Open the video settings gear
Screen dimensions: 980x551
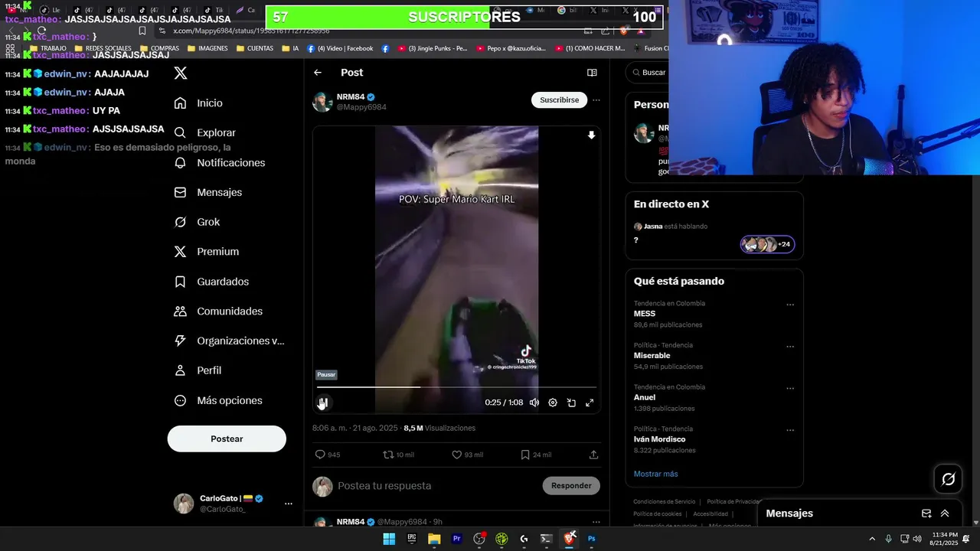[x=553, y=403]
